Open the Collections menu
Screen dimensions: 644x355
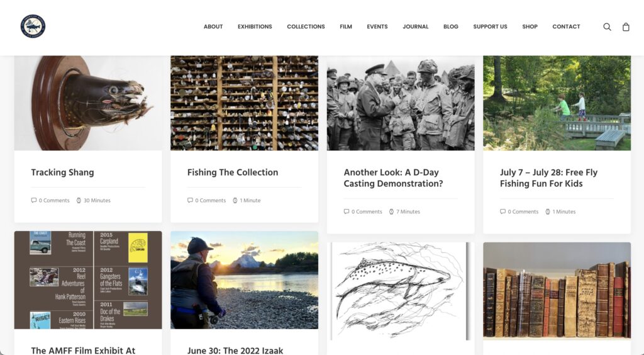coord(306,26)
